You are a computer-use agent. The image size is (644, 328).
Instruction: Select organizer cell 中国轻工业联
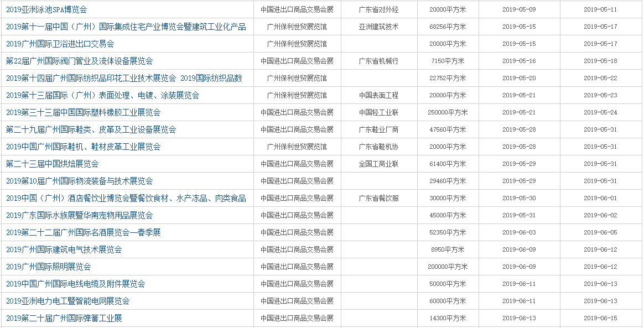click(x=378, y=112)
